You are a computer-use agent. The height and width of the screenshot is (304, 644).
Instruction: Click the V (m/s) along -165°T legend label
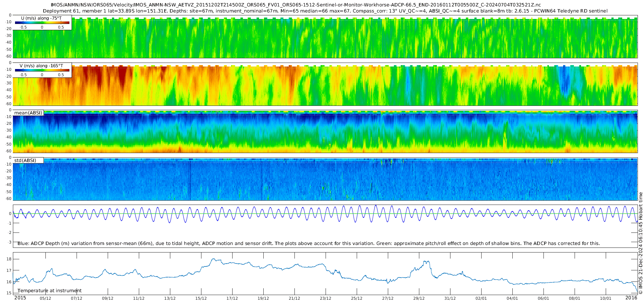coord(42,66)
